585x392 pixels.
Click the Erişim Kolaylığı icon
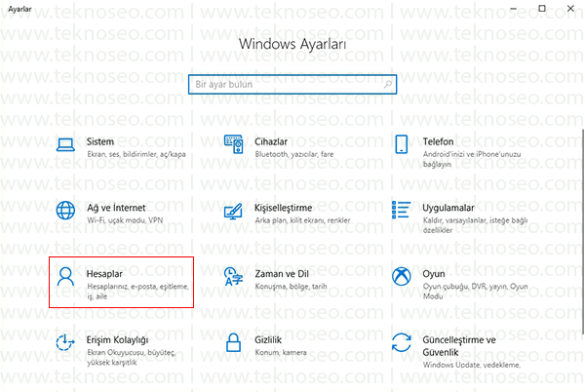pos(65,342)
